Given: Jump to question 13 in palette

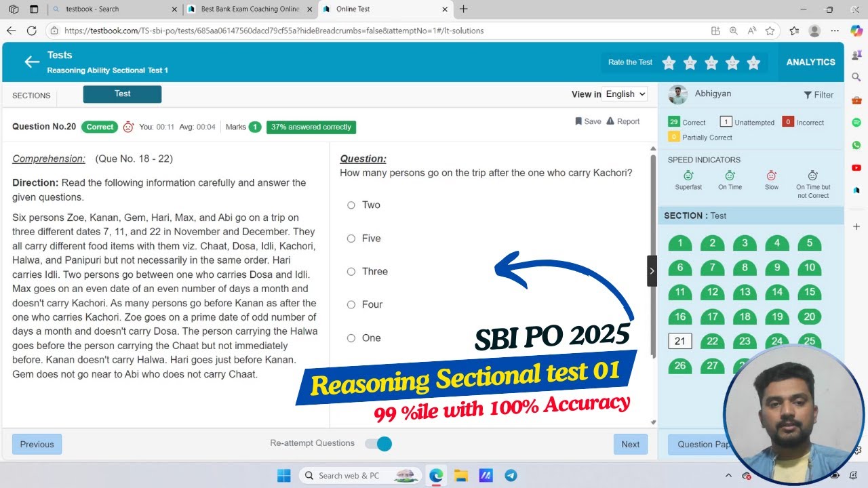Looking at the screenshot, I should [745, 292].
